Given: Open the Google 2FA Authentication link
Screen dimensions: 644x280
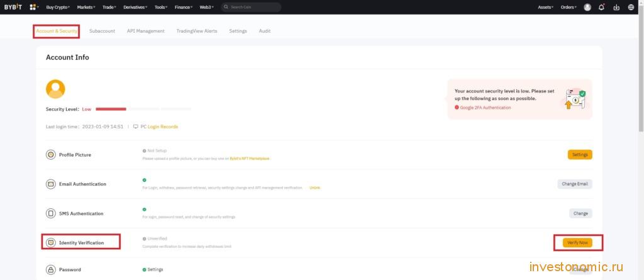Looking at the screenshot, I should click(x=486, y=108).
